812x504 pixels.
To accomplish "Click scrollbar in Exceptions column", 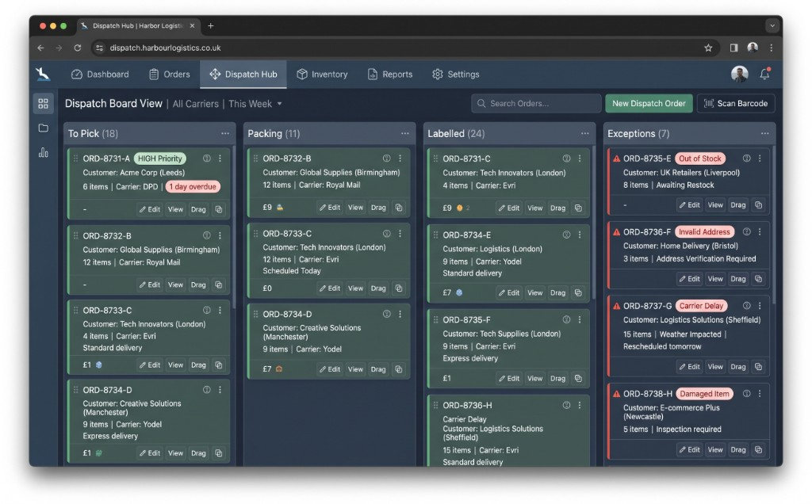I will point(774,225).
